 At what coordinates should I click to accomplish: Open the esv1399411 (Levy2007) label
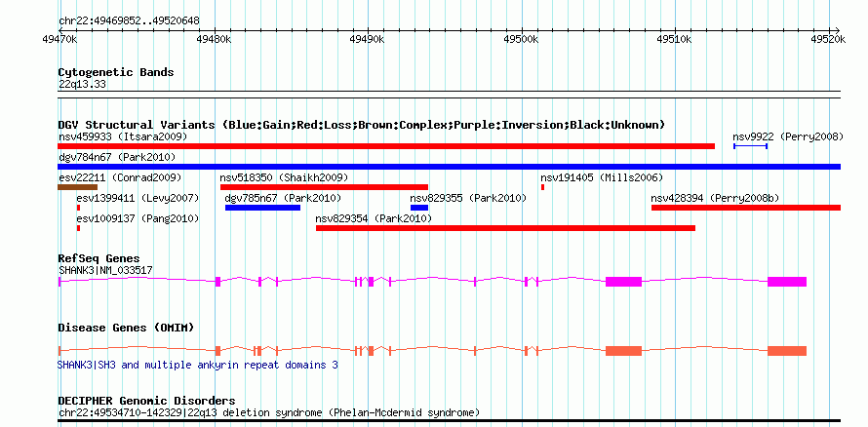point(138,198)
